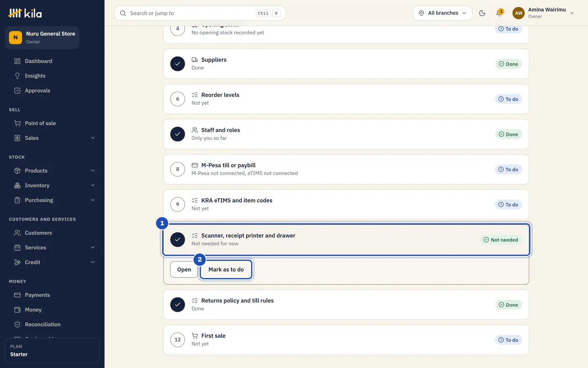Open the First sale step
This screenshot has width=588, height=368.
(x=346, y=340)
